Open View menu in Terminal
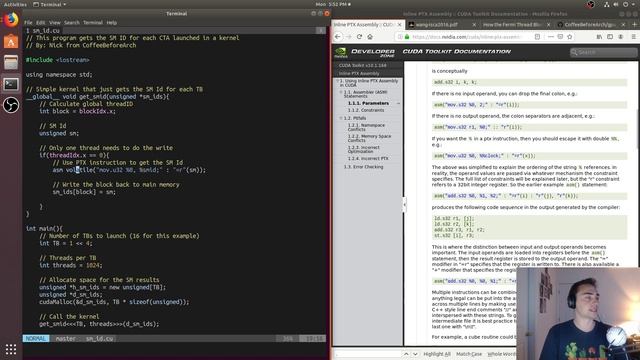 click(54, 22)
